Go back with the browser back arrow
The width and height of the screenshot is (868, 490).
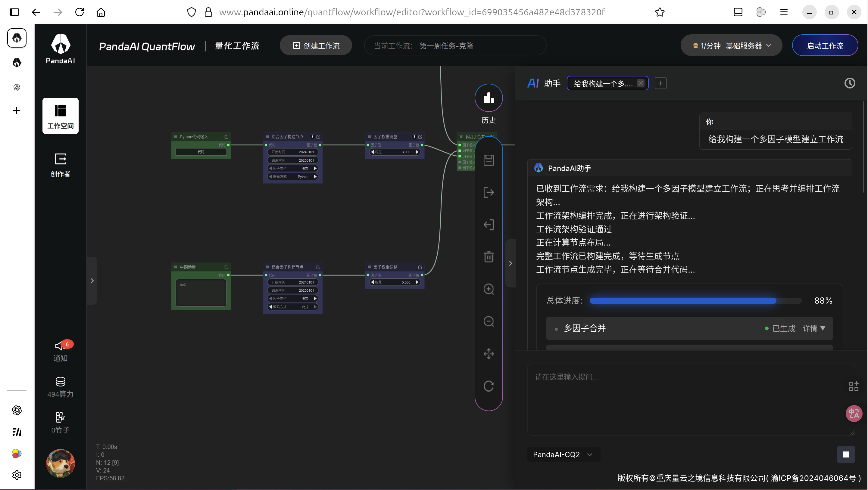point(36,12)
